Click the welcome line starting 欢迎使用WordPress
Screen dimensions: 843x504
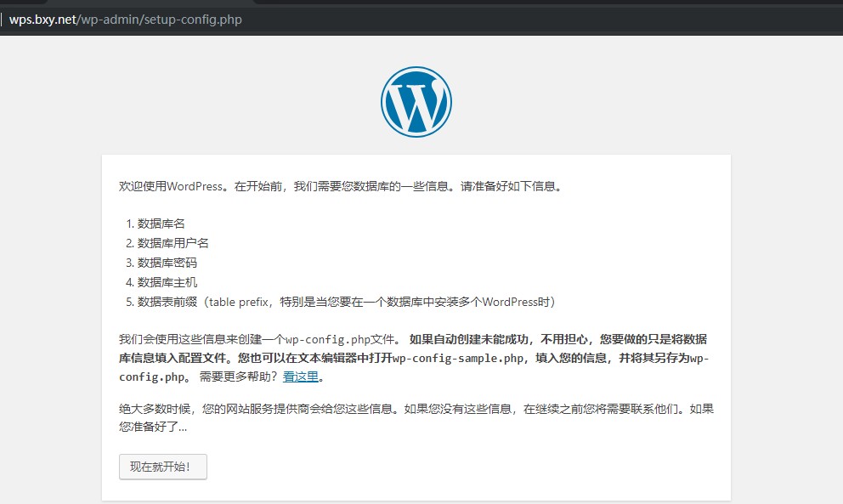[x=340, y=186]
